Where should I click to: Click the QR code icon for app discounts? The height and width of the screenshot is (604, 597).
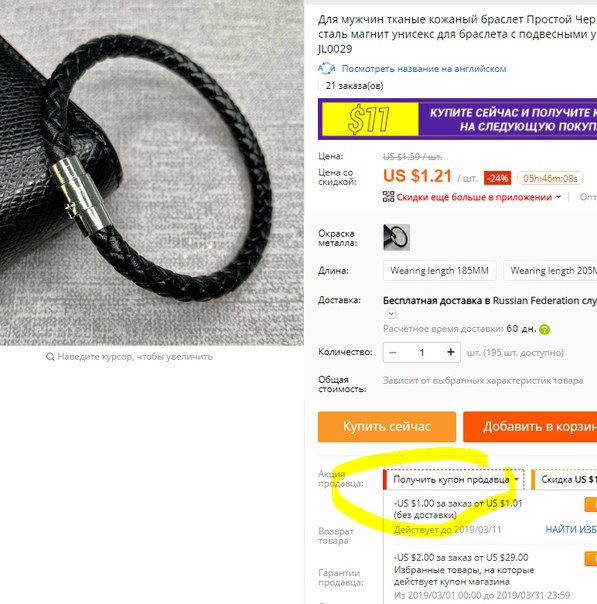coord(388,197)
